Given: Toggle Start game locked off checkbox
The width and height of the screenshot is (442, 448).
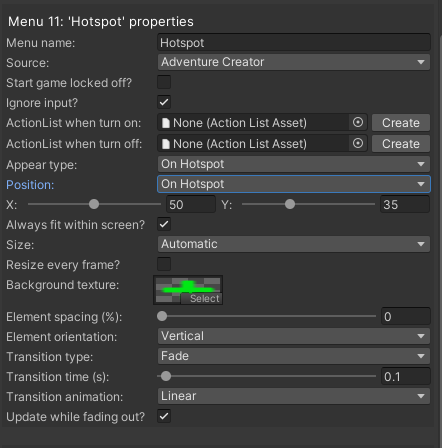Looking at the screenshot, I should pos(164,82).
